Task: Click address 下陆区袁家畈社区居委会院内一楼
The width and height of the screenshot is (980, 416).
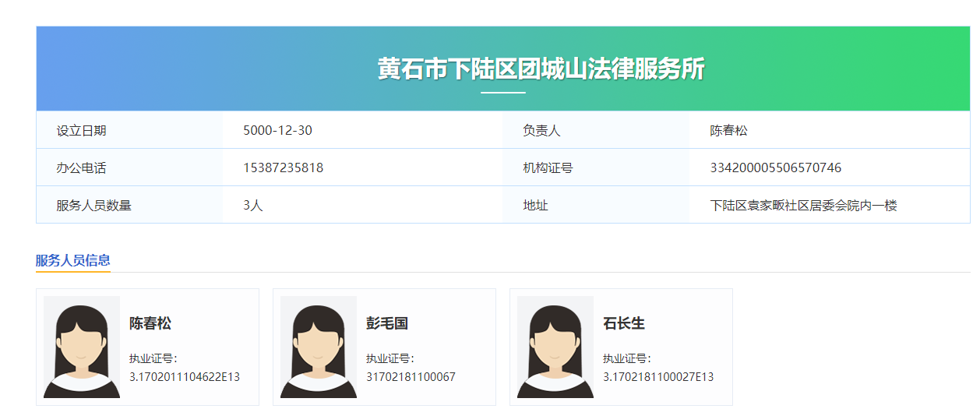Action: (x=803, y=206)
